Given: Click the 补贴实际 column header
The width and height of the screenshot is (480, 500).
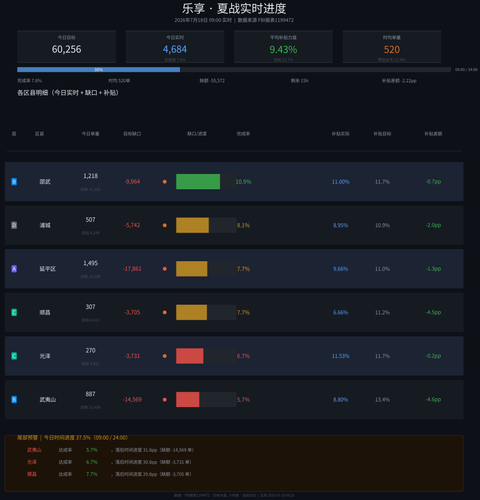Looking at the screenshot, I should point(340,134).
